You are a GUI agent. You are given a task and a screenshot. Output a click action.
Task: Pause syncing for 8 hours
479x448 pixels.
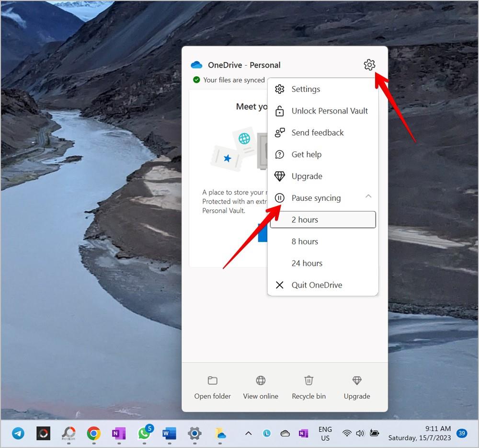coord(323,241)
